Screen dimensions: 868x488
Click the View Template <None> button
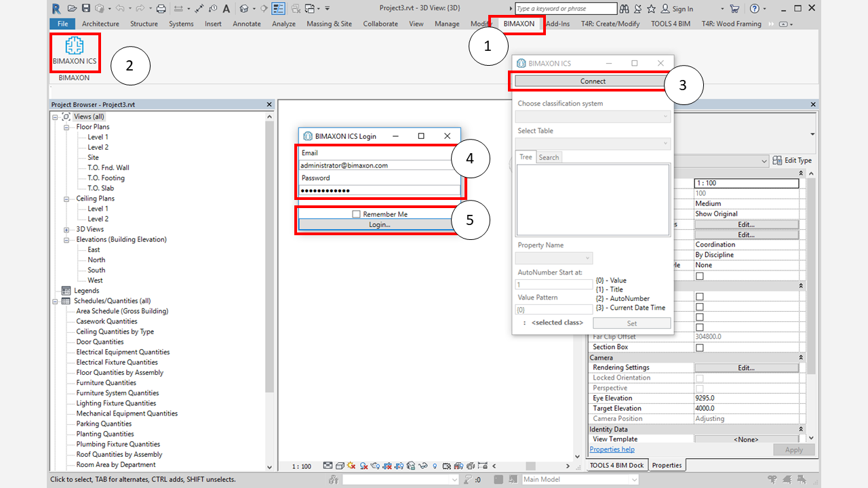(x=746, y=439)
